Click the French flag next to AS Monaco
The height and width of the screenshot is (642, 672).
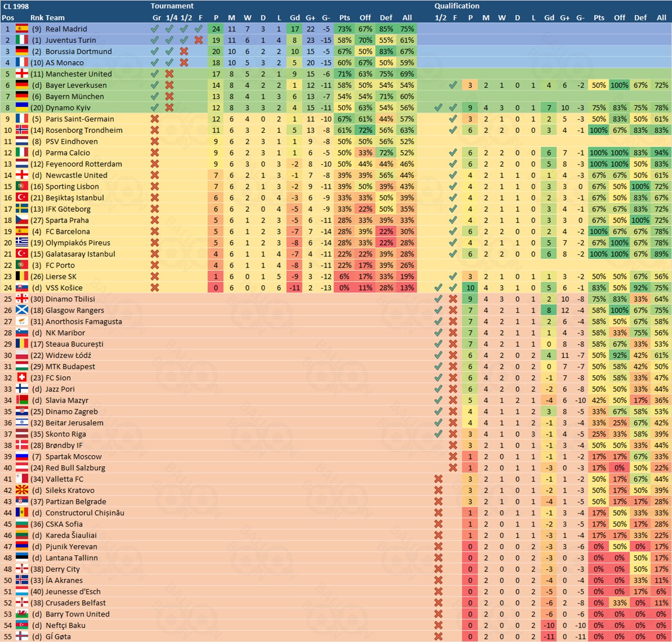(22, 63)
